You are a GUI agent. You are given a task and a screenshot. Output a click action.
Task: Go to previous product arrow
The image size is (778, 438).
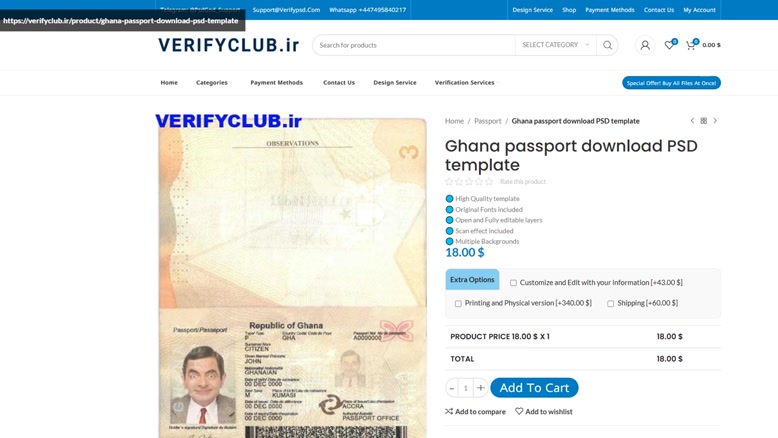click(692, 121)
